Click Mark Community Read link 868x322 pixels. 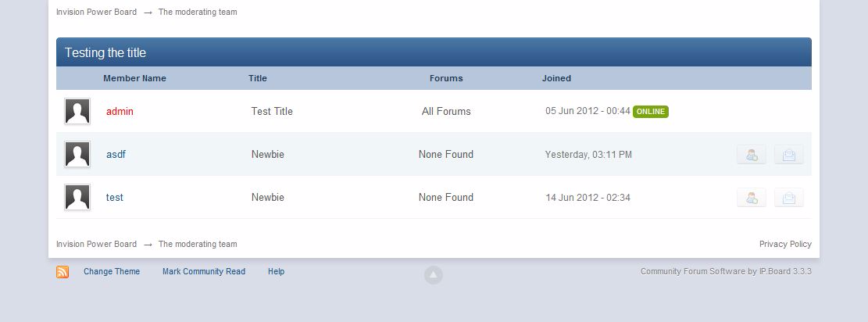pyautogui.click(x=204, y=272)
